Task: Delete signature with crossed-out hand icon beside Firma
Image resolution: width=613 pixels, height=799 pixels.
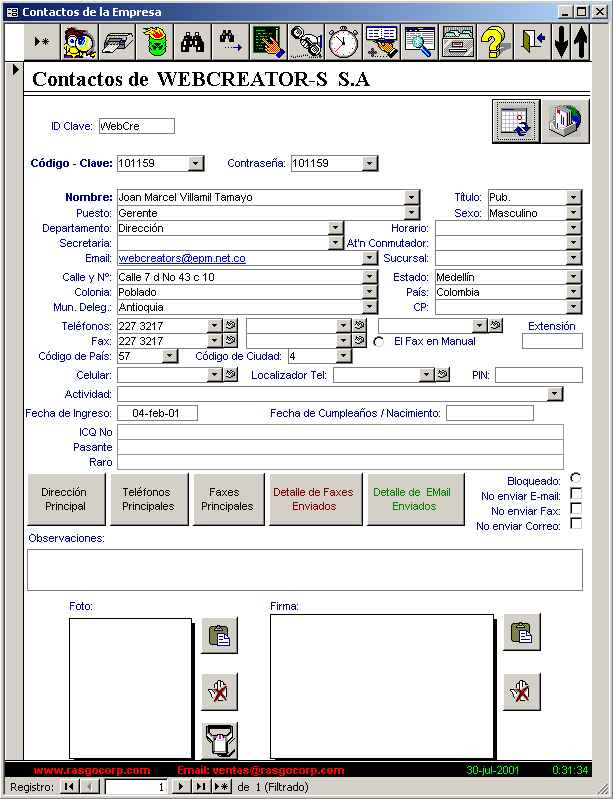Action: pos(522,692)
